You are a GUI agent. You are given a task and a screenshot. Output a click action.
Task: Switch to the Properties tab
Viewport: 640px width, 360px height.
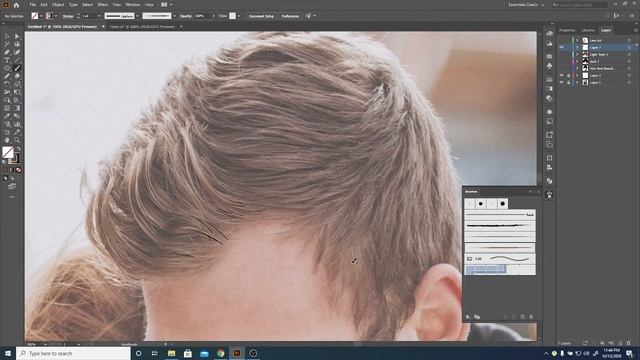tap(567, 30)
